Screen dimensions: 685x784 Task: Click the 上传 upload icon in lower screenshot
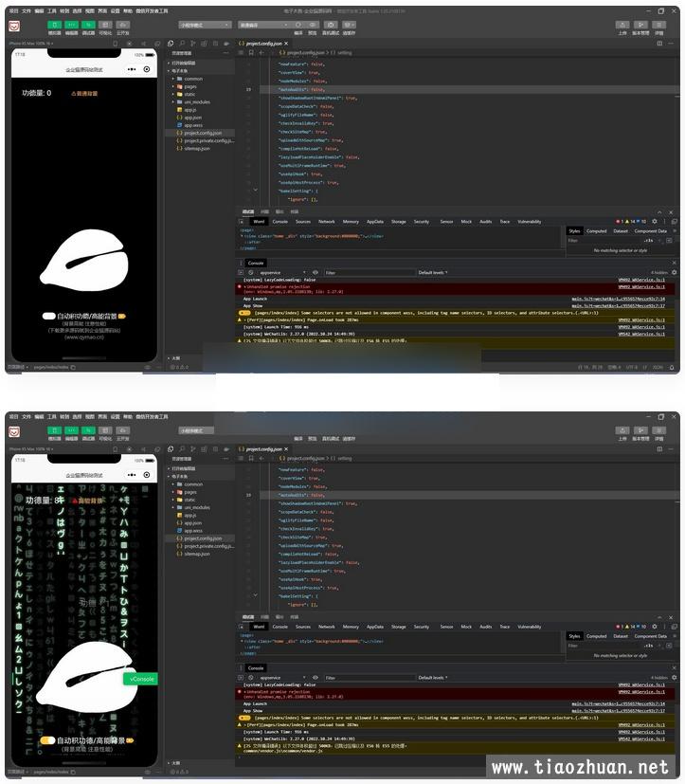click(x=622, y=430)
